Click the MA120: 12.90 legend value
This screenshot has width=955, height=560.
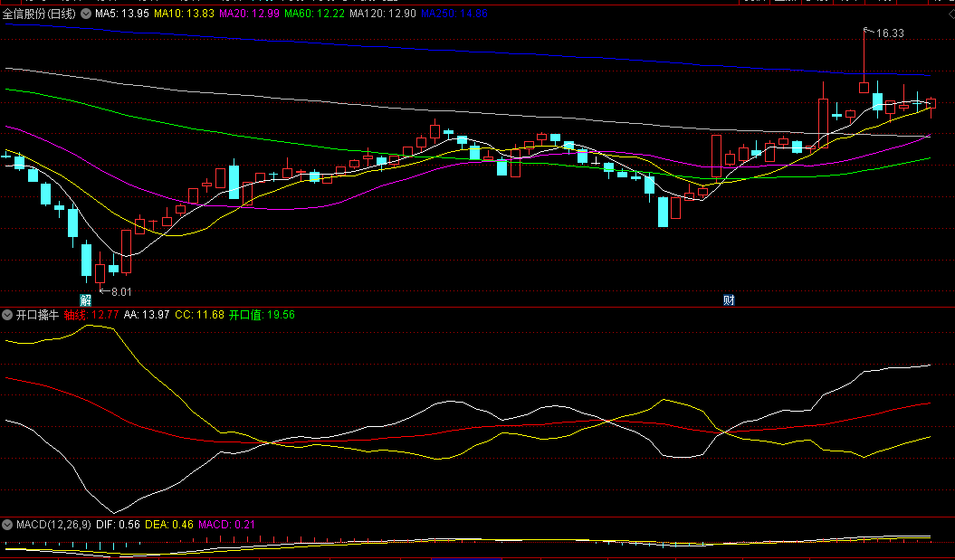[x=385, y=14]
